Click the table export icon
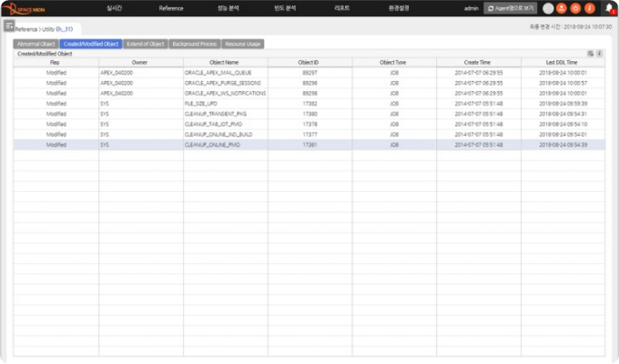The width and height of the screenshot is (619, 364). click(x=591, y=54)
